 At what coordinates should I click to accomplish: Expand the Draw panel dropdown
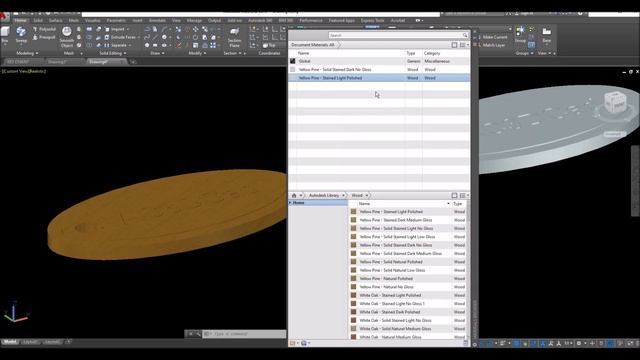(x=157, y=53)
